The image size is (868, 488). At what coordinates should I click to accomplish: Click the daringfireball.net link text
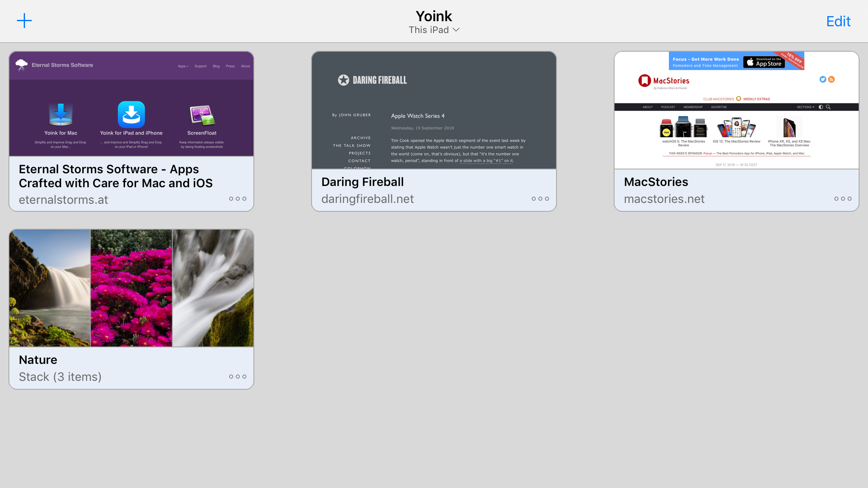367,199
